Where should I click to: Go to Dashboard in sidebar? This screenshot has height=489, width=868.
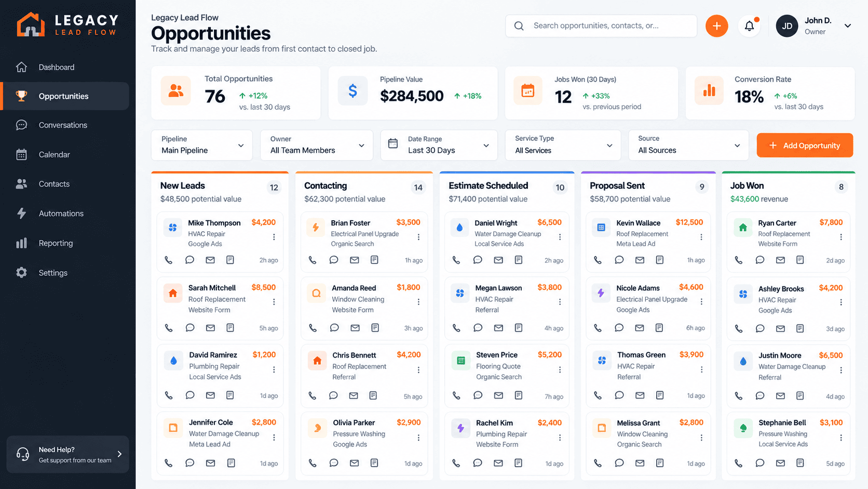click(65, 67)
